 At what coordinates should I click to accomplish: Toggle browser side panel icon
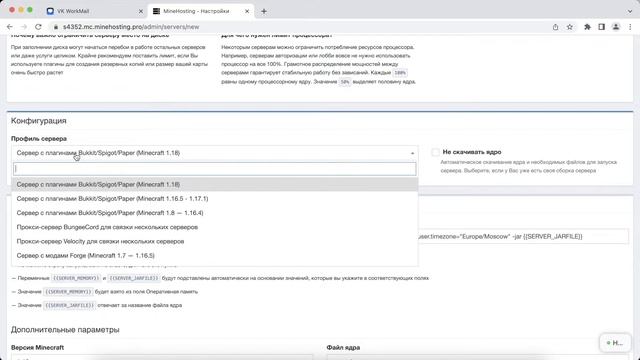click(601, 27)
